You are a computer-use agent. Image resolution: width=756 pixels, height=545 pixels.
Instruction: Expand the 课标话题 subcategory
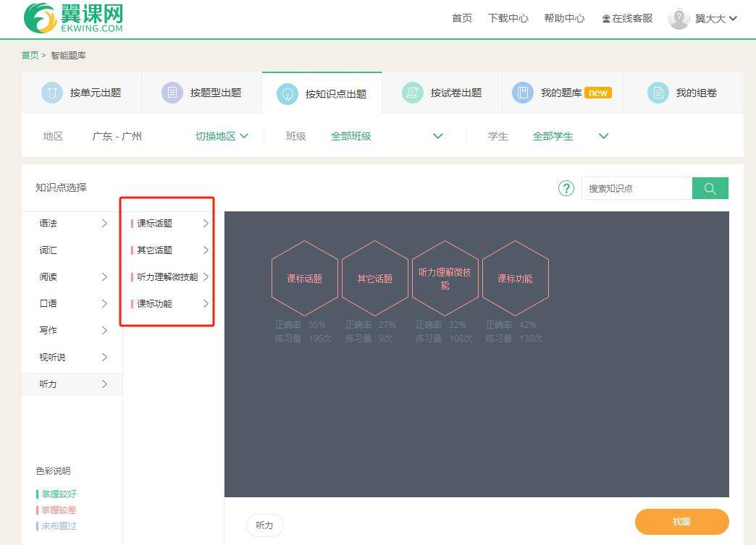tap(170, 224)
